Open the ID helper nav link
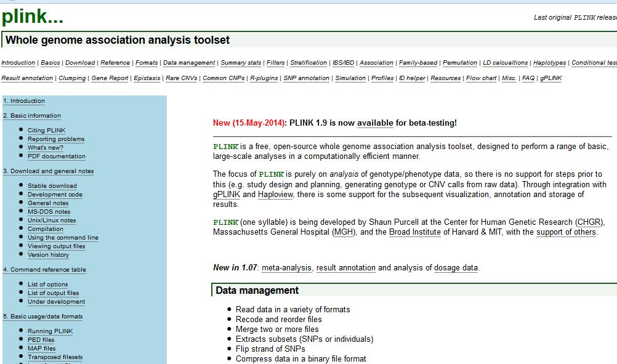617x364 pixels. 412,78
